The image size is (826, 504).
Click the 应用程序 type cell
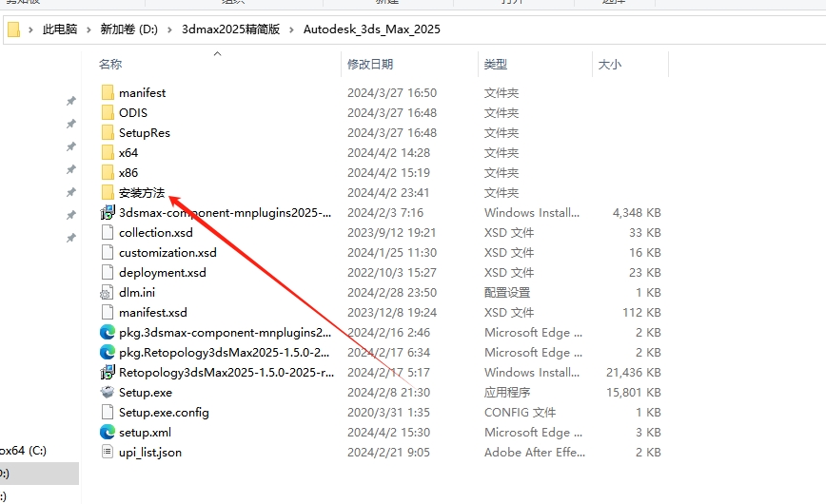[507, 393]
